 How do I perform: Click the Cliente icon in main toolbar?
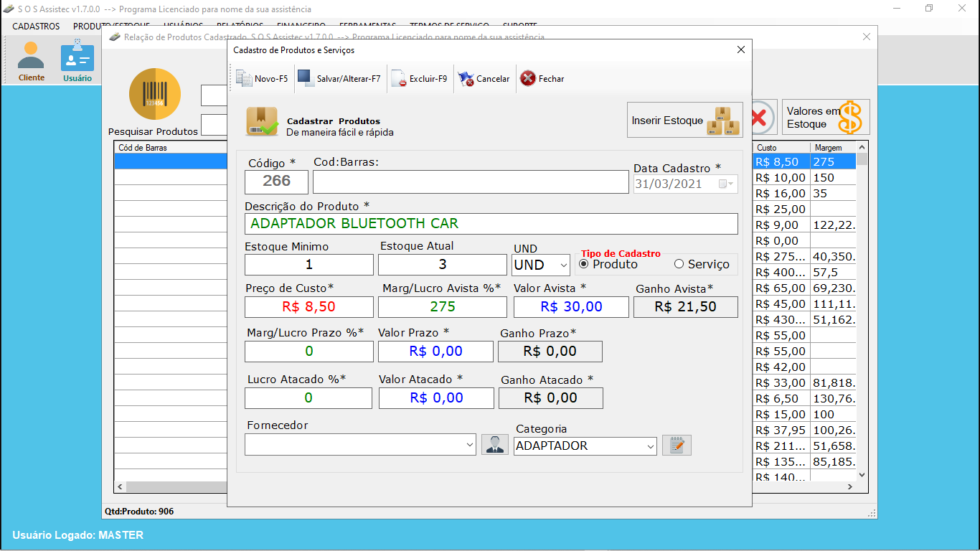(x=31, y=61)
